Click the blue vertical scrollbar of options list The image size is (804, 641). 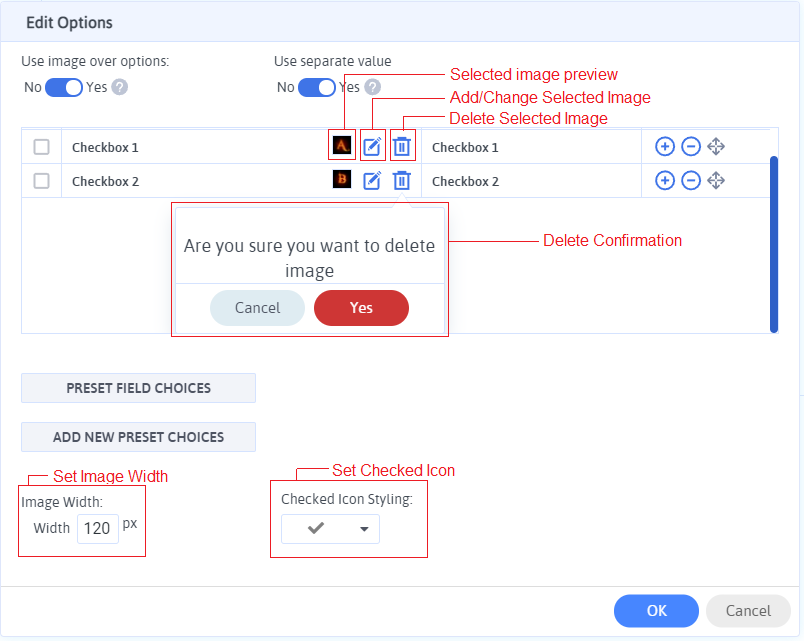[773, 243]
